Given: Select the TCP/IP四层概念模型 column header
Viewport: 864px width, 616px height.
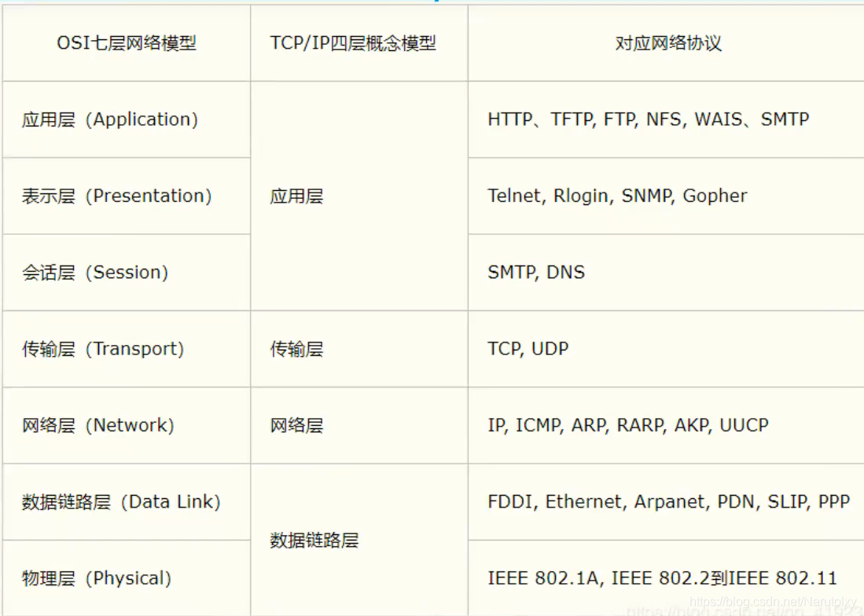Looking at the screenshot, I should 359,43.
